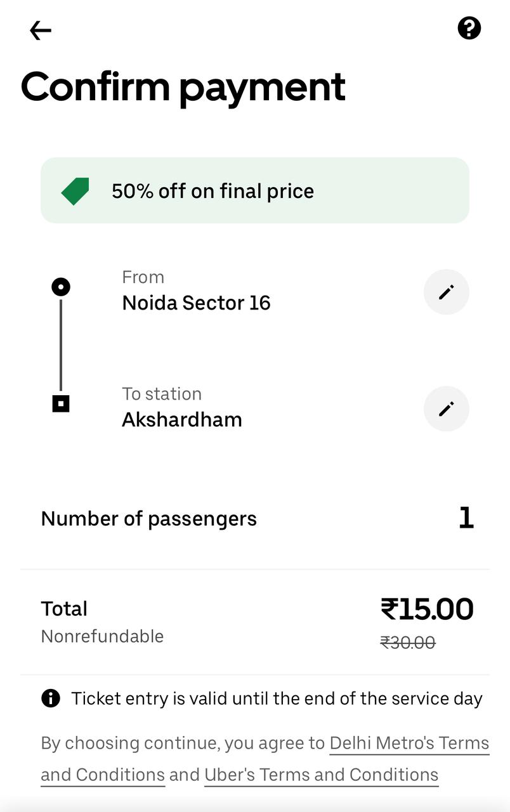Click the green promo tag icon
This screenshot has width=510, height=812.
[x=75, y=191]
